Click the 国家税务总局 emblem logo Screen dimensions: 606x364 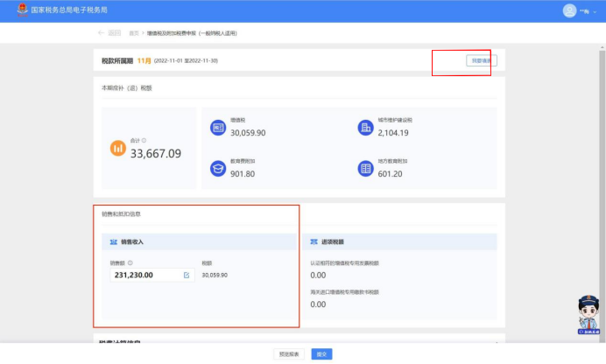pyautogui.click(x=23, y=10)
